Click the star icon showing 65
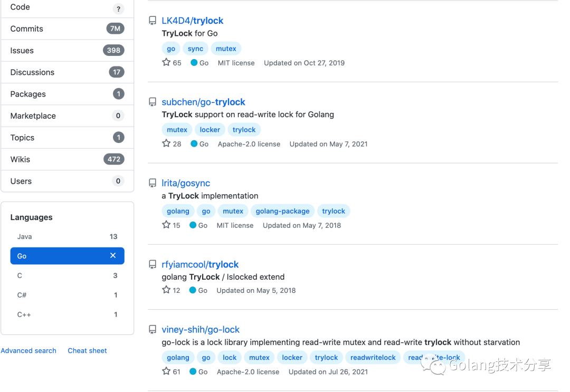Image resolution: width=570 pixels, height=392 pixels. click(x=166, y=62)
